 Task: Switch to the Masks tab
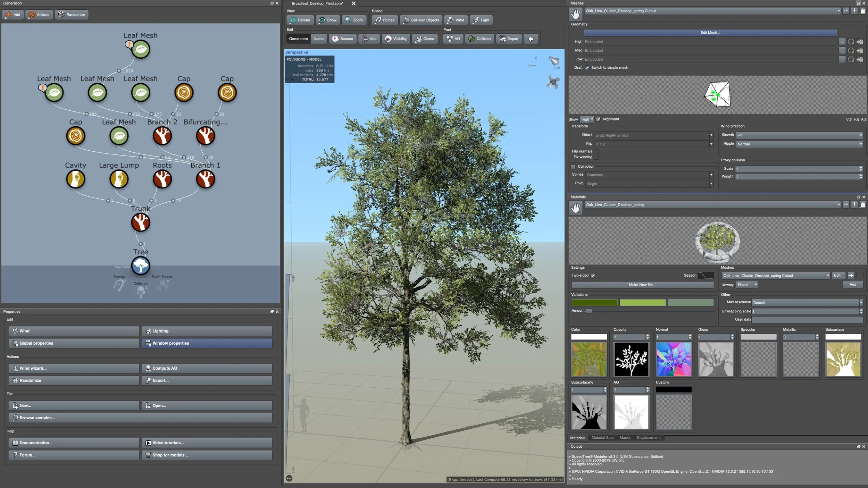coord(625,438)
